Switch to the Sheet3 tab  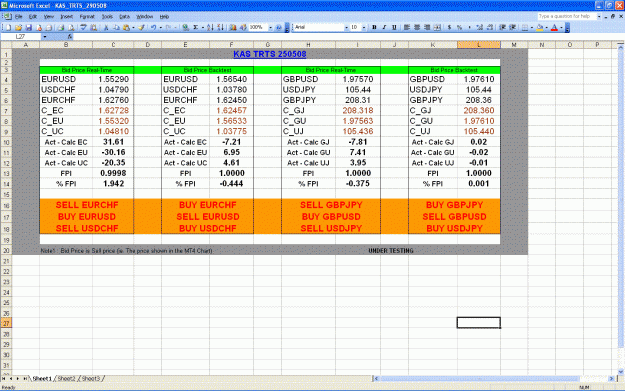(90, 379)
